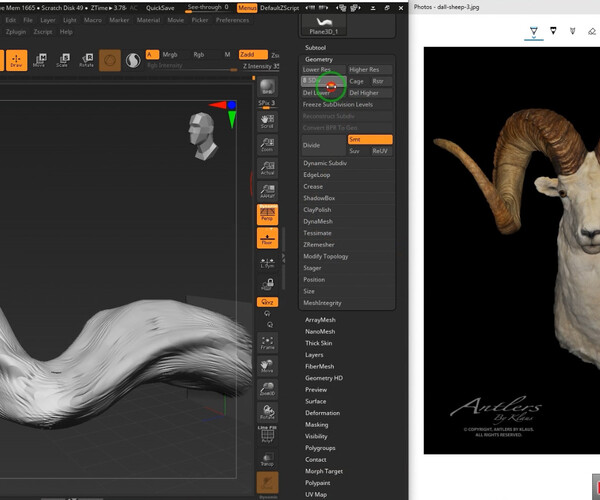Expand the Masking subpalette
Viewport: 600px width, 500px height.
coord(316,425)
